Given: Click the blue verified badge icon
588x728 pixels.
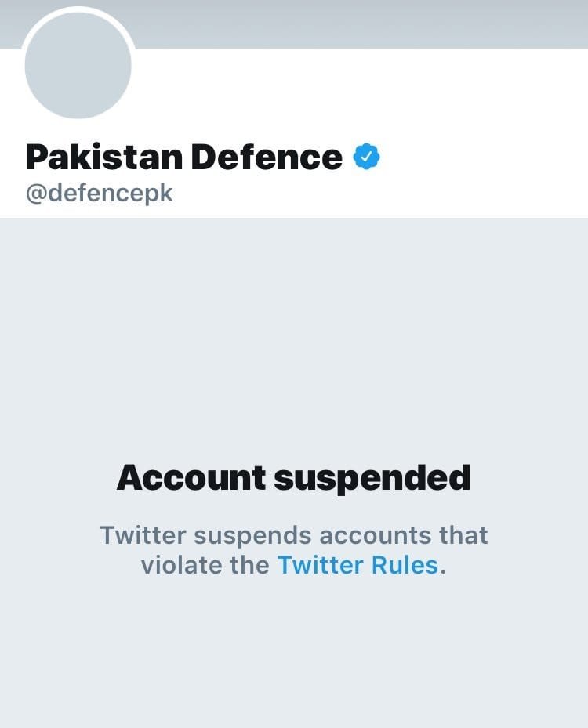Looking at the screenshot, I should pos(366,157).
